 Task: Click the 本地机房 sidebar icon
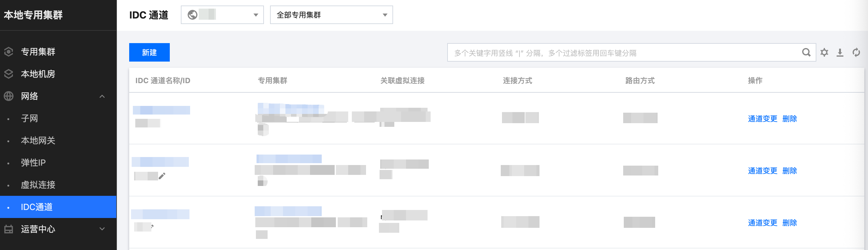(9, 74)
